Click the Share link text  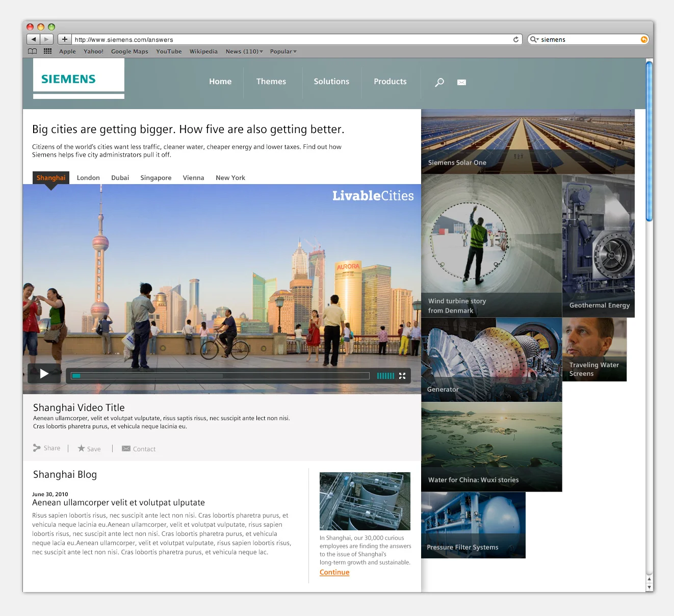52,448
